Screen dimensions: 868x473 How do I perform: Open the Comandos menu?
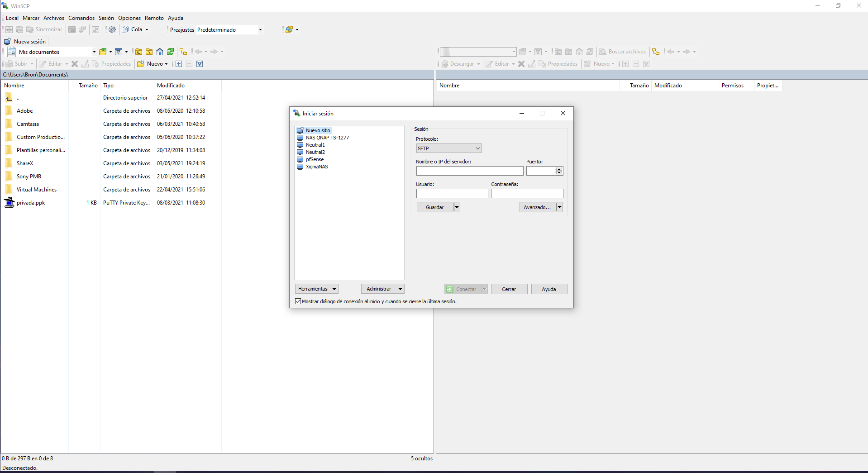point(81,18)
